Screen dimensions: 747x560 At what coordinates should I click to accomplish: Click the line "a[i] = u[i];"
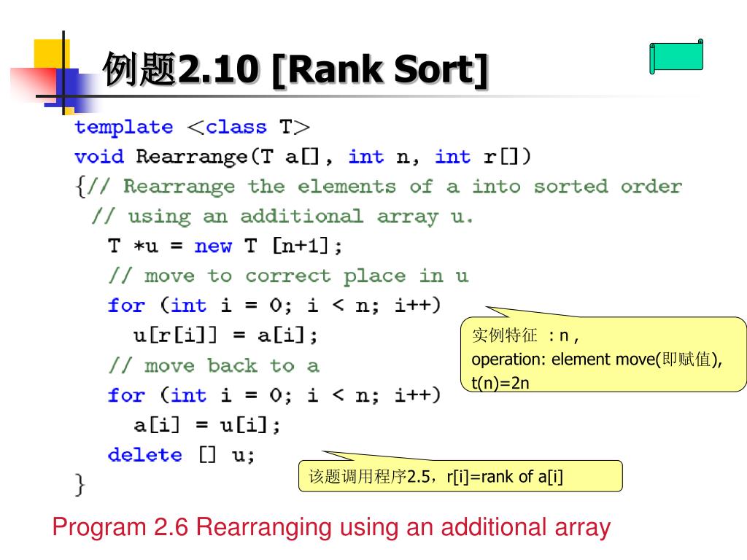(206, 425)
